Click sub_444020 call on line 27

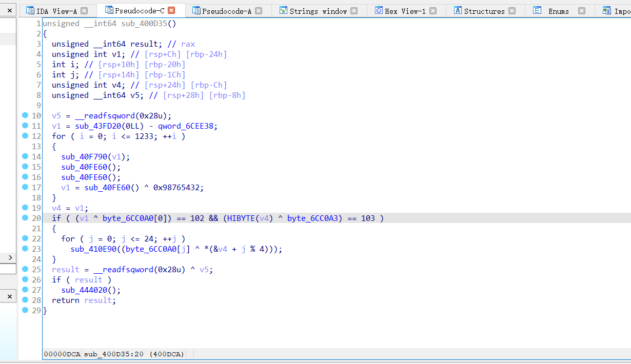[86, 290]
